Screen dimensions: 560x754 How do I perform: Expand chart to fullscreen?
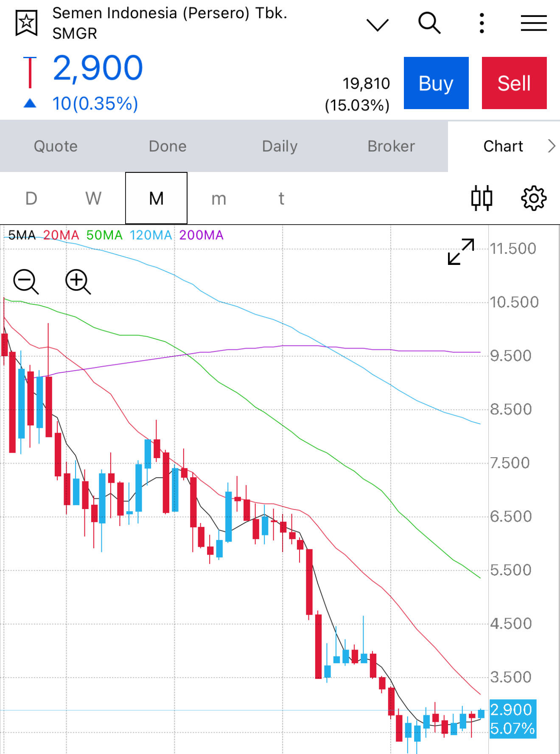click(x=461, y=252)
